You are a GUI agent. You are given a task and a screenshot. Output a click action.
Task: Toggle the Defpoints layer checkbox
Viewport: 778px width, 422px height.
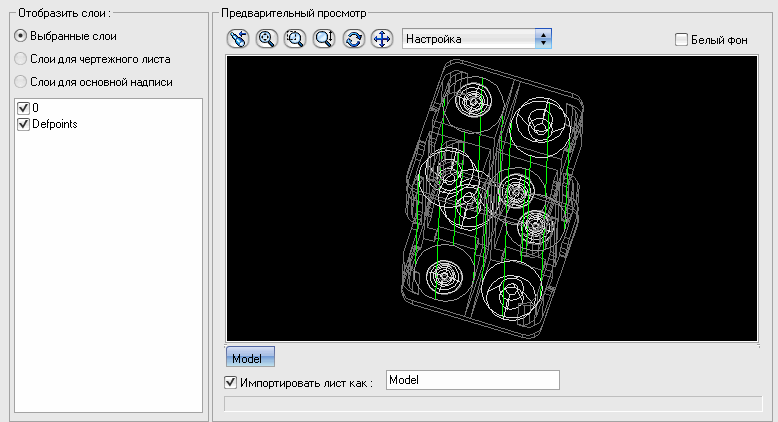click(x=24, y=124)
